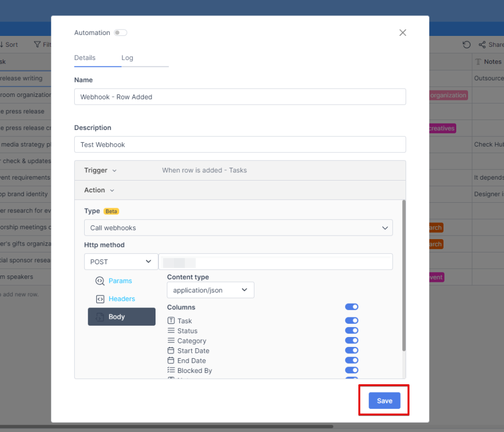This screenshot has height=432, width=504.
Task: Select the Body tab
Action: [122, 317]
